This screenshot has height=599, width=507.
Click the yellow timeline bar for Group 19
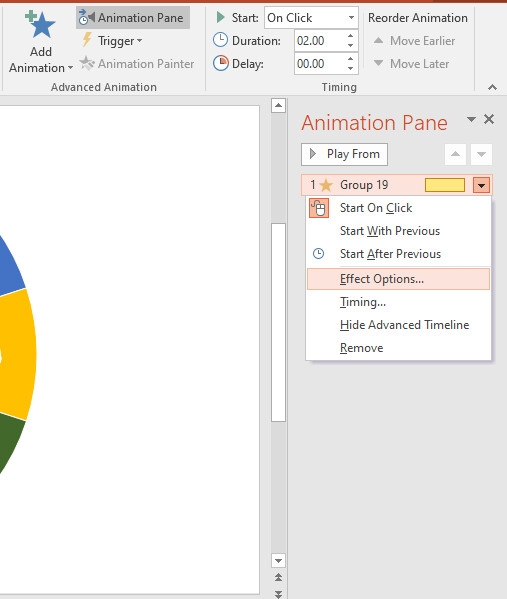coord(445,185)
